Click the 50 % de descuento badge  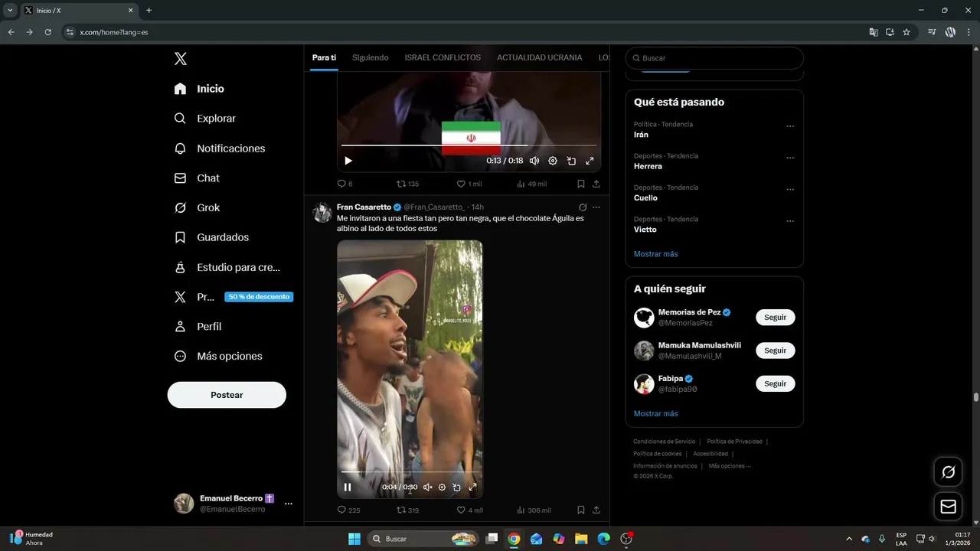[259, 297]
